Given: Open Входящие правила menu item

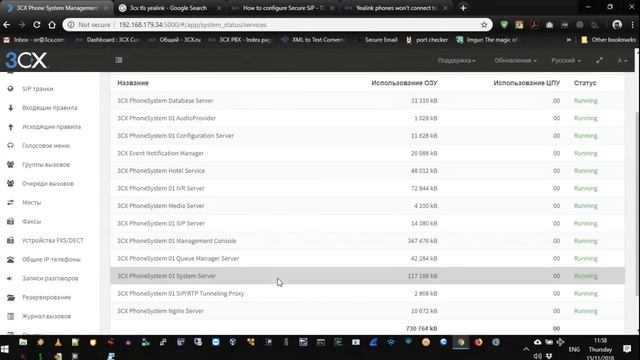Looking at the screenshot, I should [49, 108].
